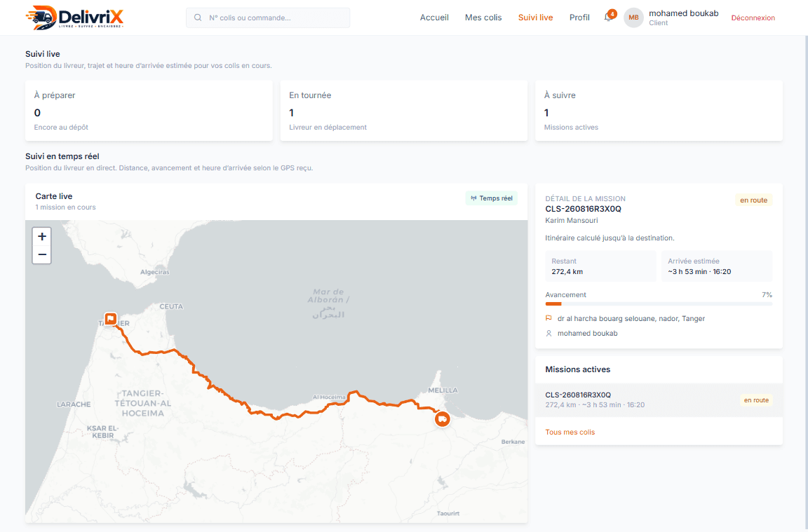Click Encore au dépôt text
808x532 pixels.
point(61,127)
